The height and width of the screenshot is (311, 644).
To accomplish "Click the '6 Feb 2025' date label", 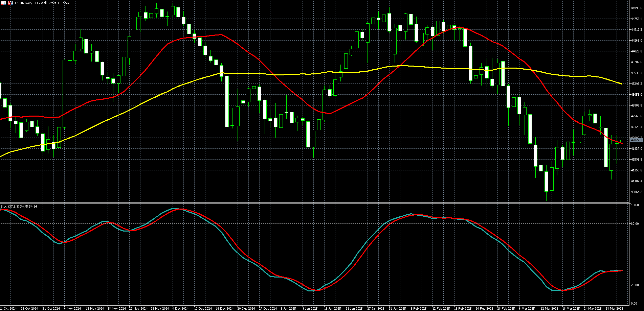I will pos(419,309).
